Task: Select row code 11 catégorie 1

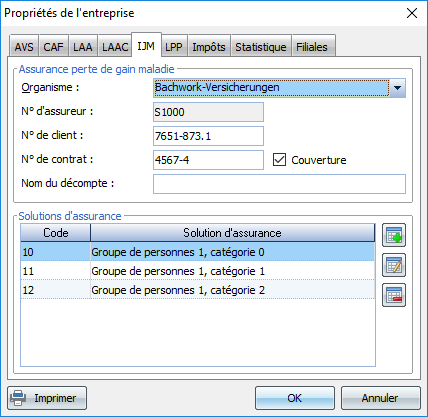Action: [198, 271]
